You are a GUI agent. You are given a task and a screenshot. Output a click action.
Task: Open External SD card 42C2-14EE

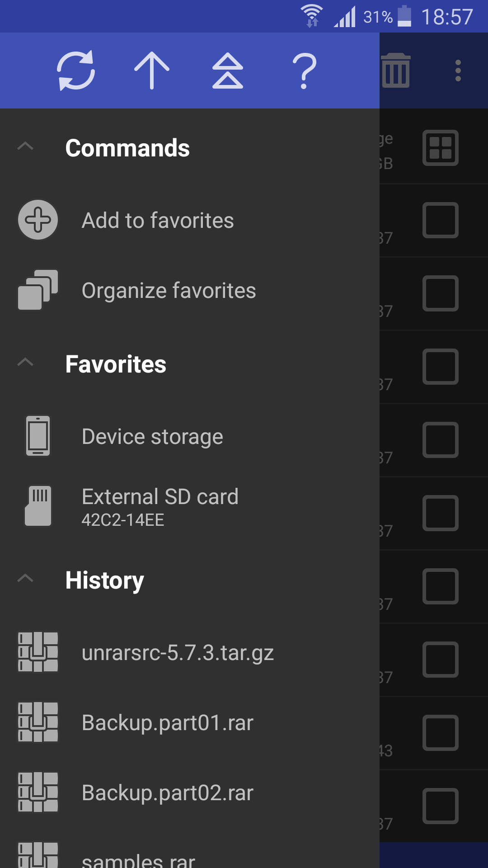pyautogui.click(x=160, y=506)
